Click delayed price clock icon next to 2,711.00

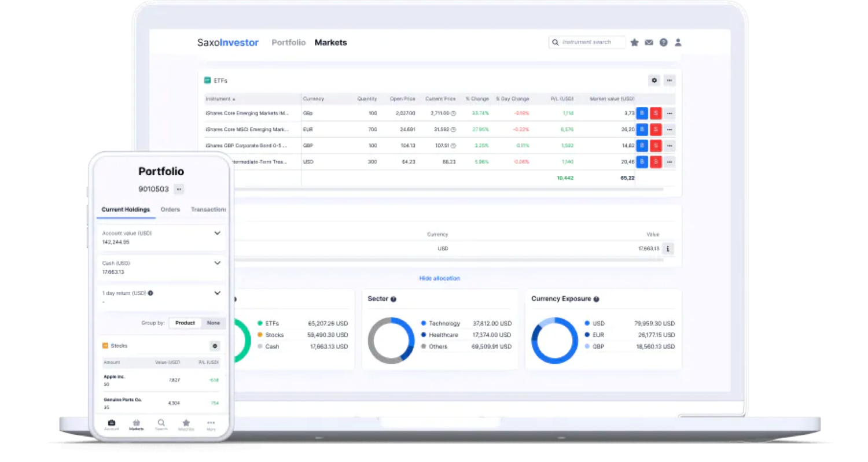[x=453, y=113]
